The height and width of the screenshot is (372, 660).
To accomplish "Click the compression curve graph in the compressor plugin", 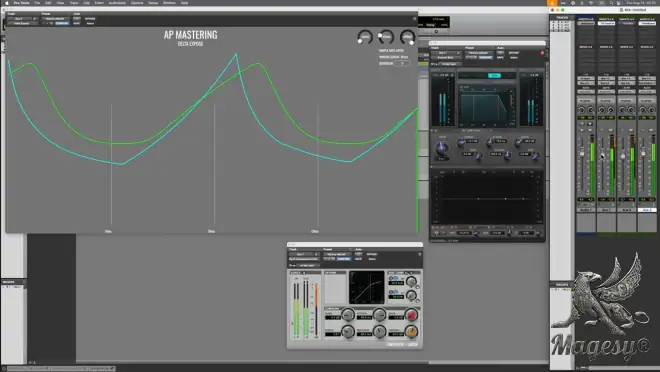I will [x=367, y=287].
